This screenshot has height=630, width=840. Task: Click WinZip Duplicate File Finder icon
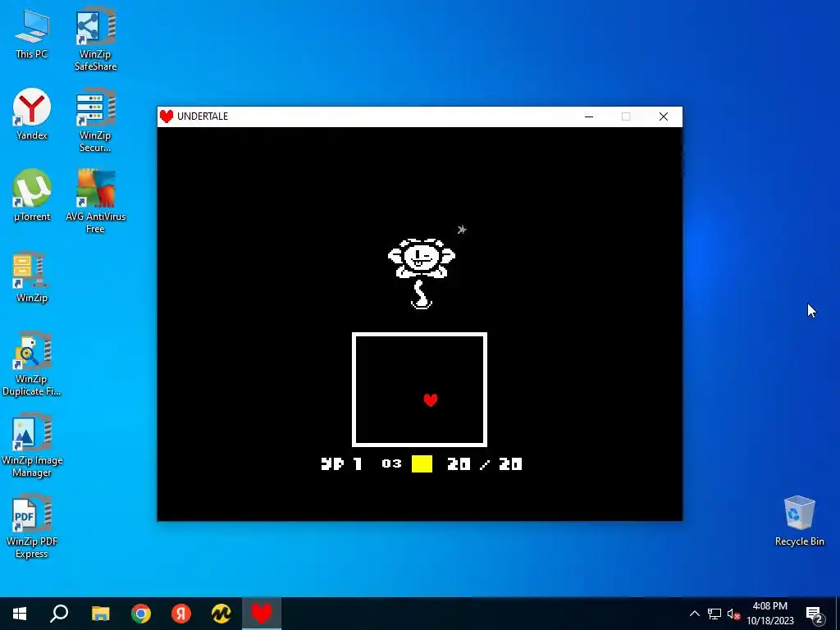(x=32, y=364)
